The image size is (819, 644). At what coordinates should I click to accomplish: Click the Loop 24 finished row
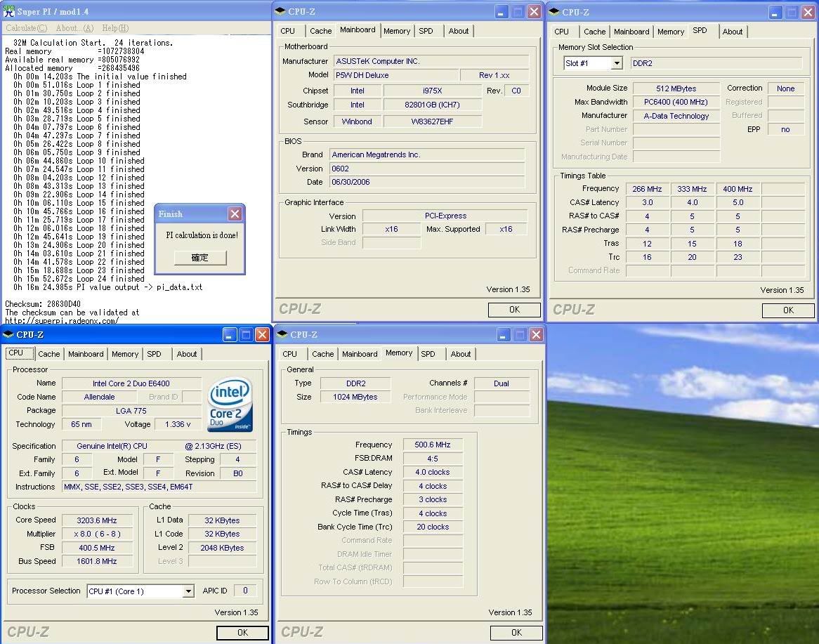tap(79, 279)
